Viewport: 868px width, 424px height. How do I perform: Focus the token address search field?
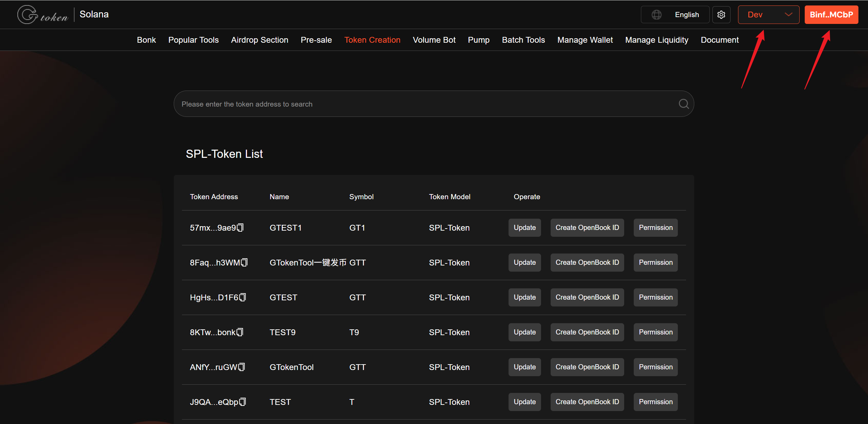point(410,104)
